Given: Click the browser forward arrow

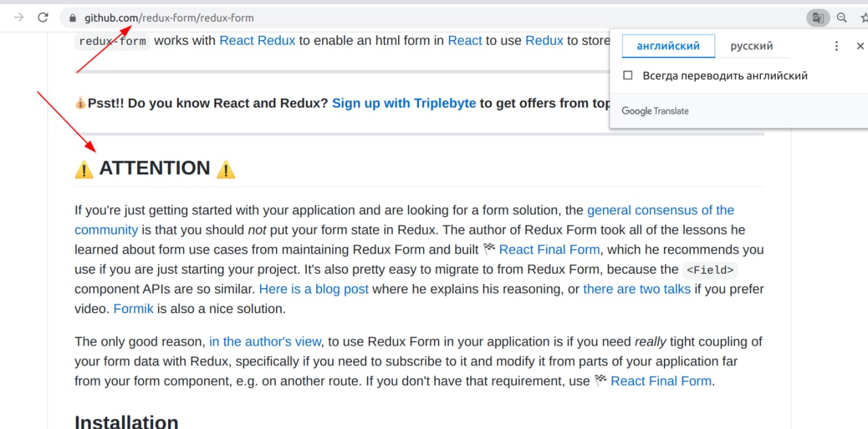Looking at the screenshot, I should click(19, 18).
